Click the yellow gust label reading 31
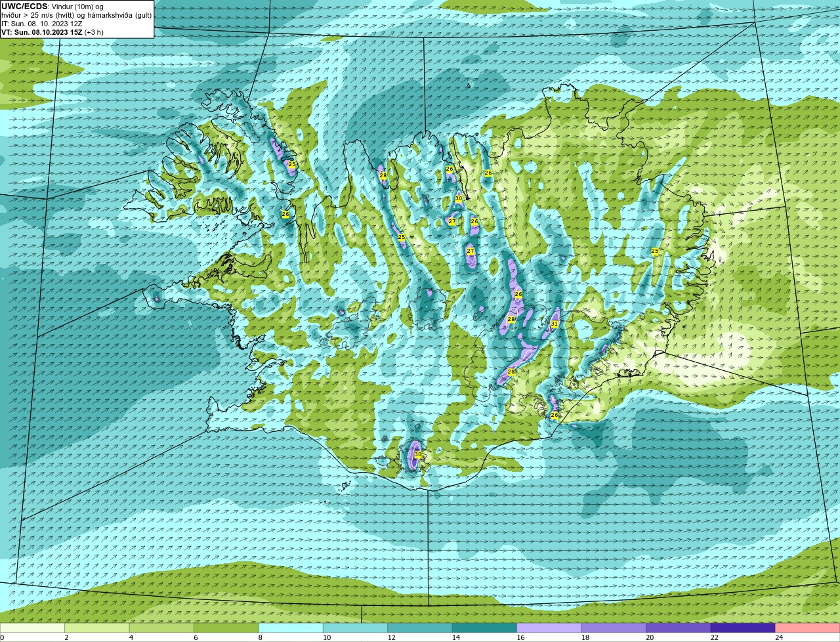Viewport: 840px width, 642px height. click(x=554, y=324)
